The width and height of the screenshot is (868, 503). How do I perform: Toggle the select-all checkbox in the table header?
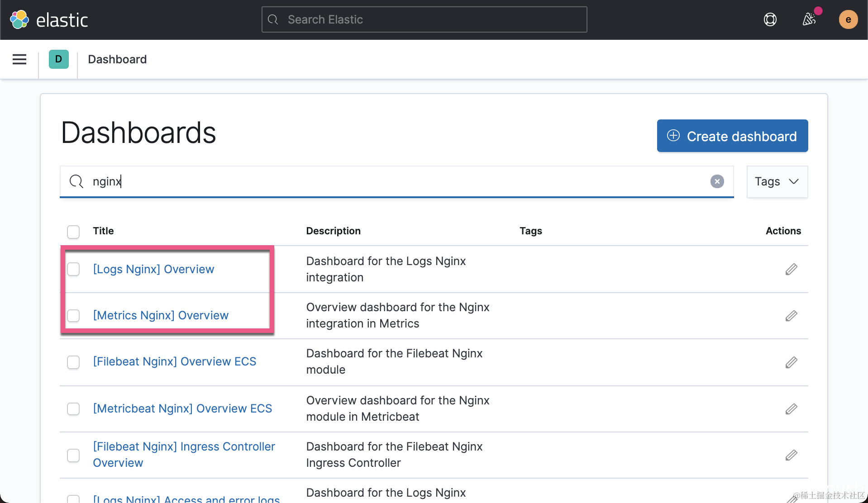(73, 232)
